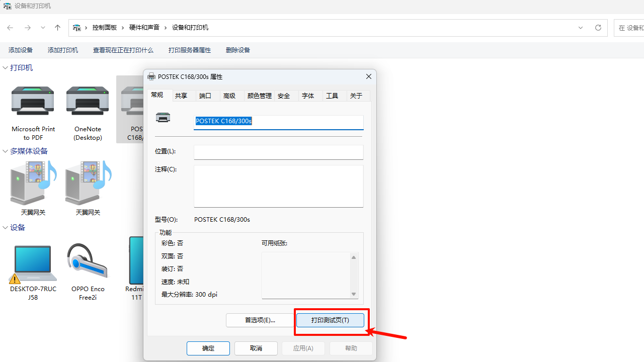This screenshot has width=644, height=362.
Task: Click the 首选项(E)... button
Action: [260, 320]
